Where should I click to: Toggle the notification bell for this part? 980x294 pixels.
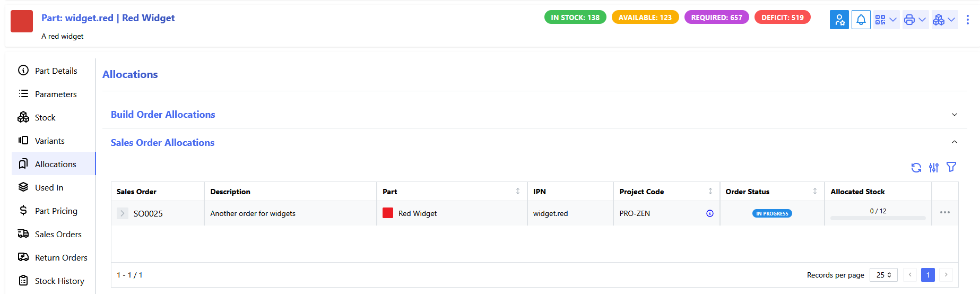click(861, 20)
